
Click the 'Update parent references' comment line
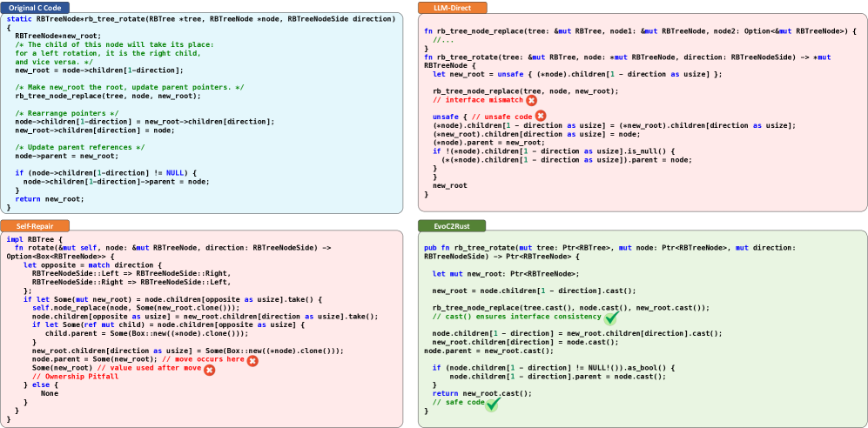[80, 147]
